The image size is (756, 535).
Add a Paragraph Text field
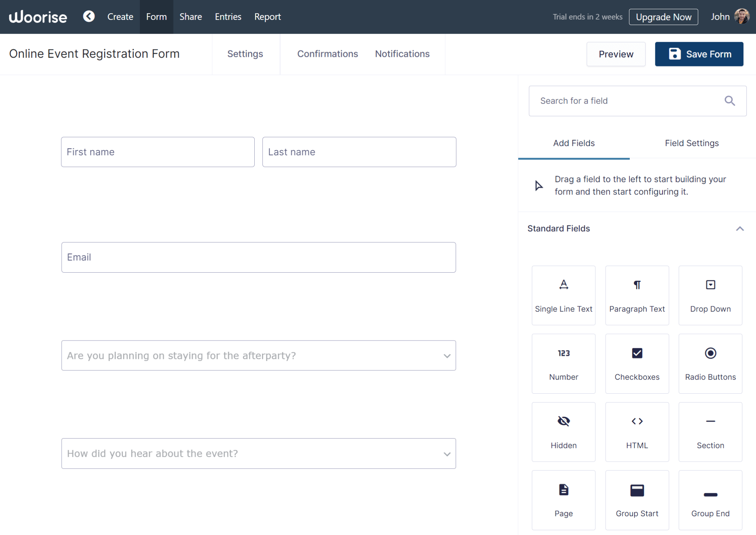point(636,295)
